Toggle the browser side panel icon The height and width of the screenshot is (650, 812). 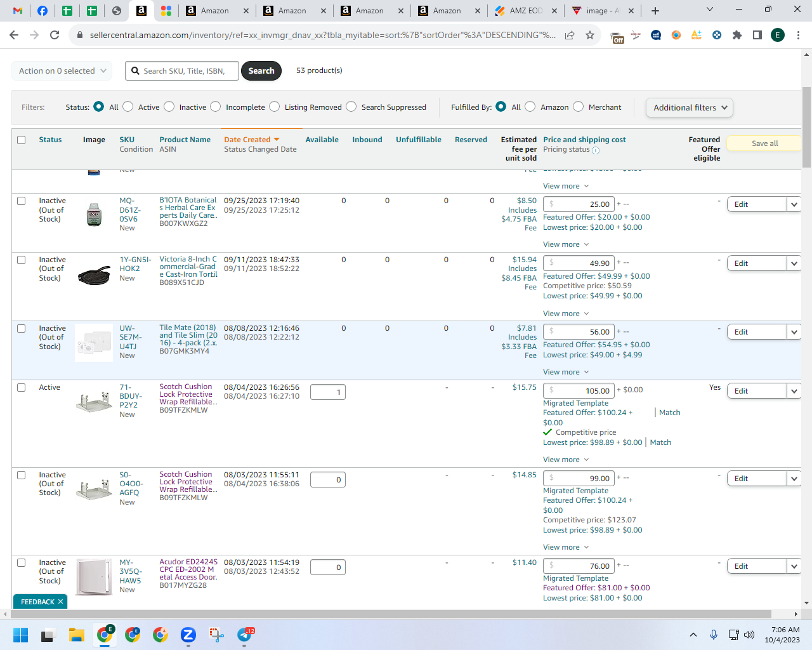point(757,35)
